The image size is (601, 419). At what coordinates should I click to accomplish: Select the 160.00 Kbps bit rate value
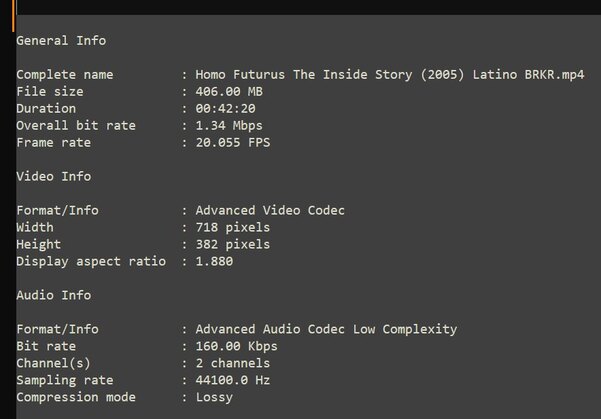click(x=236, y=346)
